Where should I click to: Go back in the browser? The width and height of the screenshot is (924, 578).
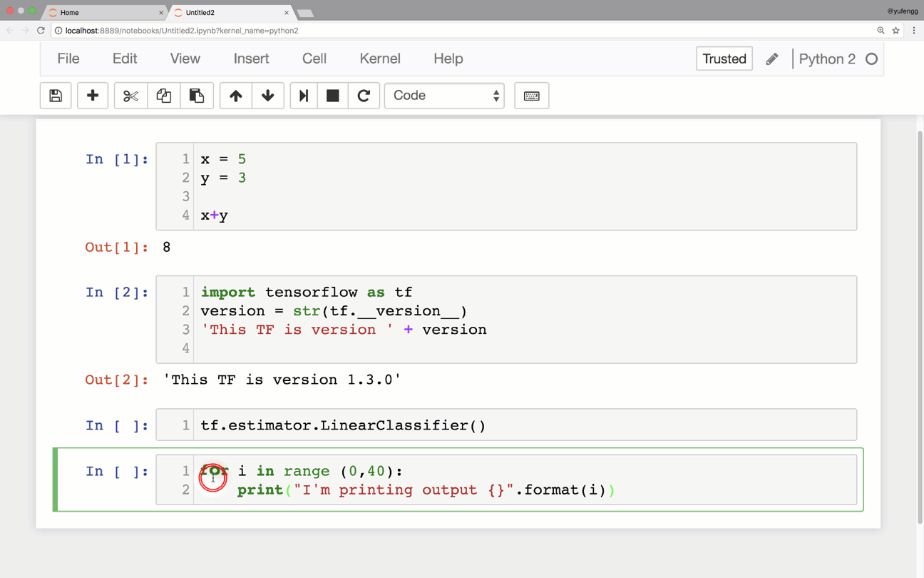10,31
